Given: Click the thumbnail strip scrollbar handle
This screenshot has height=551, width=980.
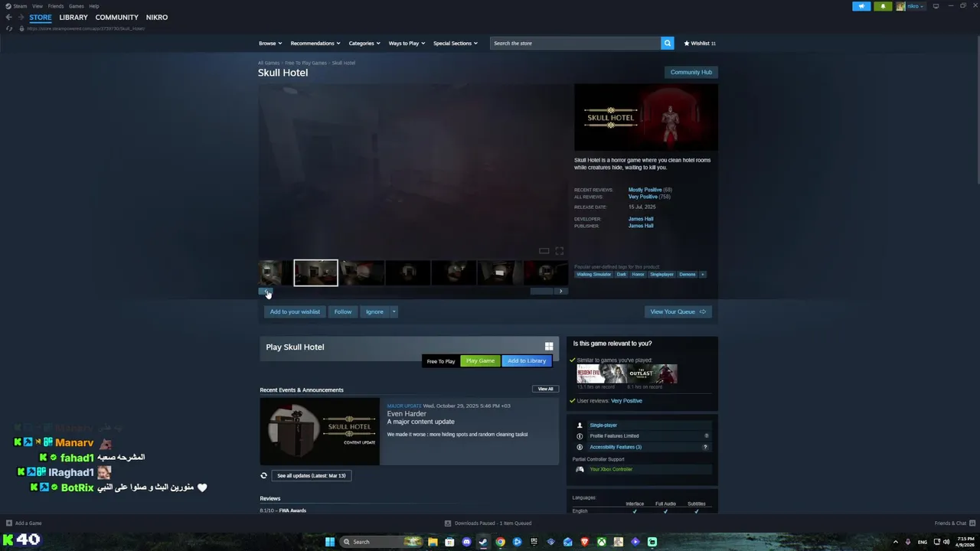Looking at the screenshot, I should pos(541,291).
